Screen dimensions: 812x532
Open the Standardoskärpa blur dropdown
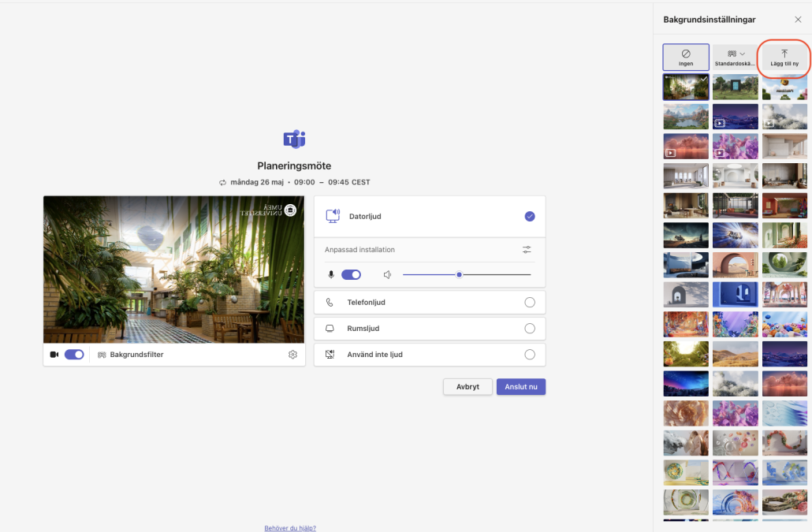[735, 57]
